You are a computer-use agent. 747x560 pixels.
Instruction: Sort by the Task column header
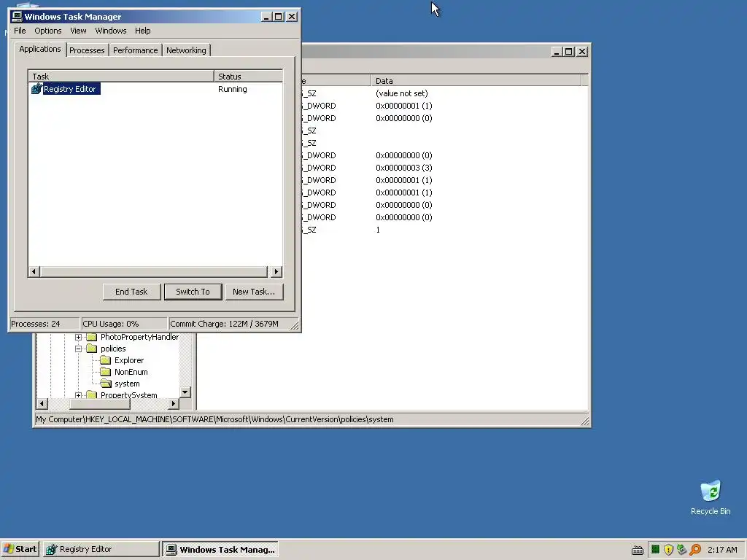click(121, 76)
